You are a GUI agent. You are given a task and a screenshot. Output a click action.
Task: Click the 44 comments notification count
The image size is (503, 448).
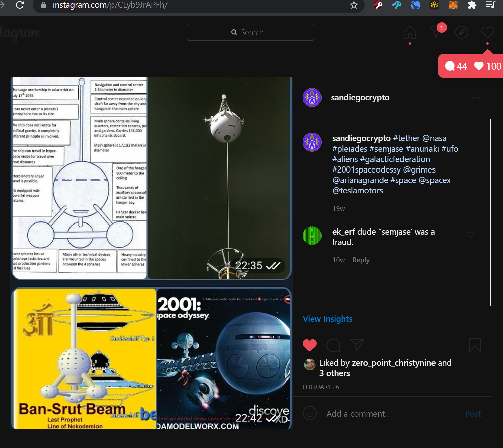click(456, 66)
